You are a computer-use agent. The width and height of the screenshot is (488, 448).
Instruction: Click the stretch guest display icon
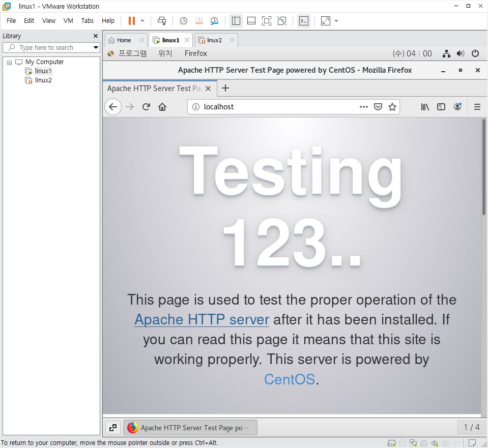coord(326,21)
